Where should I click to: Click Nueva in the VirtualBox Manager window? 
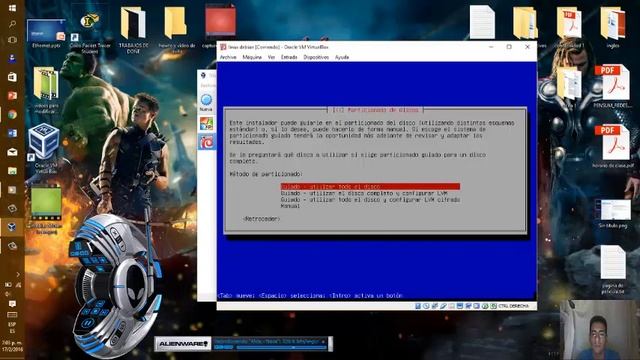coord(206,103)
